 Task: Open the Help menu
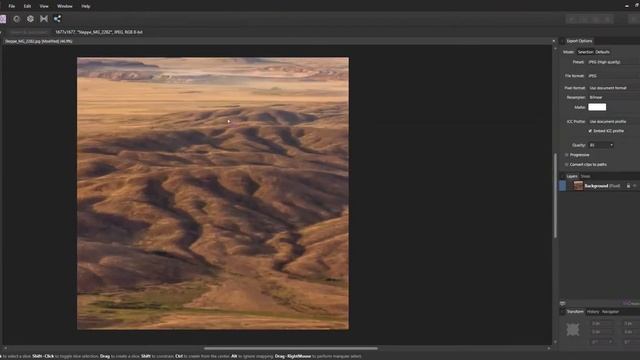86,6
